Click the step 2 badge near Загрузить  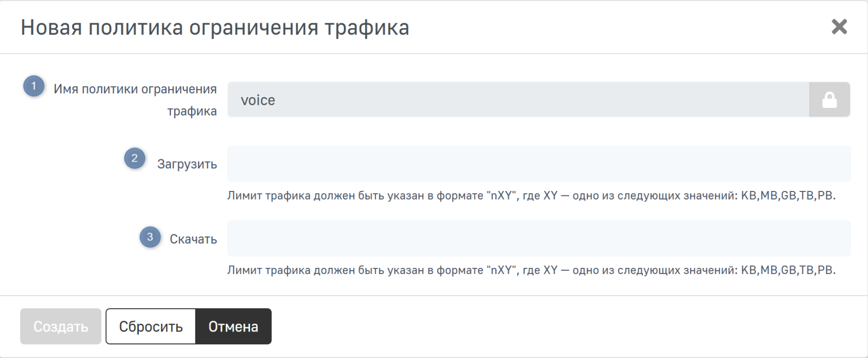point(135,159)
